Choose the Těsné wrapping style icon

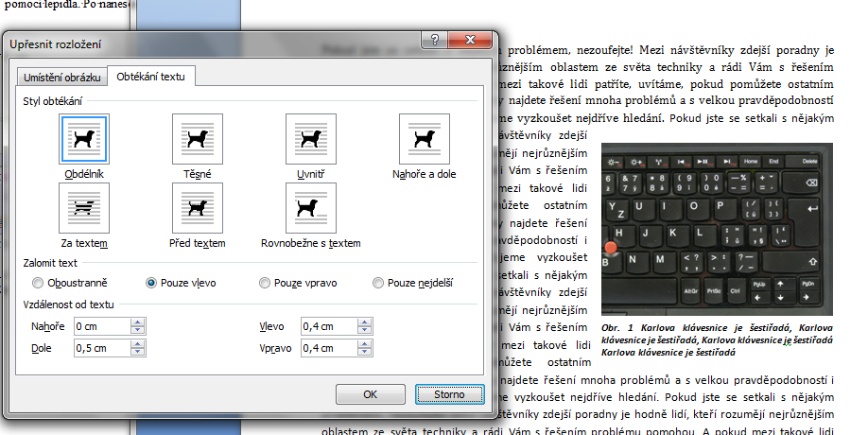pyautogui.click(x=198, y=139)
